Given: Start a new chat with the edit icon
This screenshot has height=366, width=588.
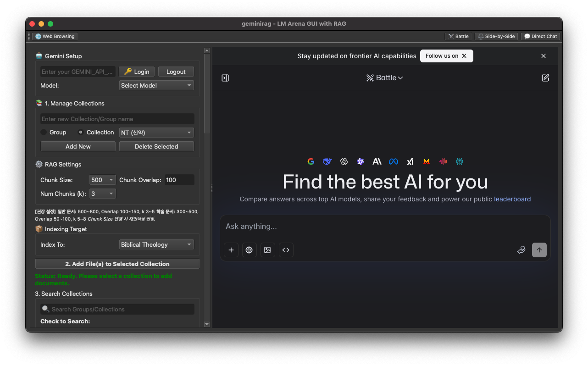Looking at the screenshot, I should (x=545, y=78).
